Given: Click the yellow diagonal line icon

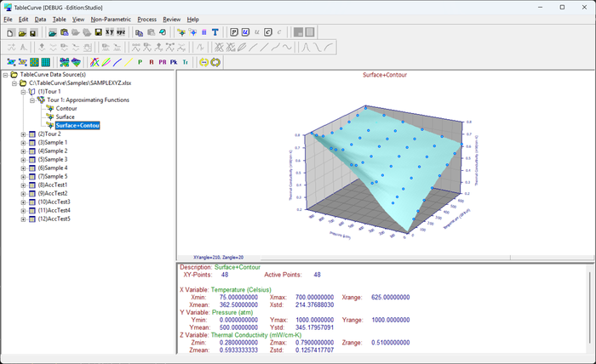Looking at the screenshot, I should coord(129,62).
